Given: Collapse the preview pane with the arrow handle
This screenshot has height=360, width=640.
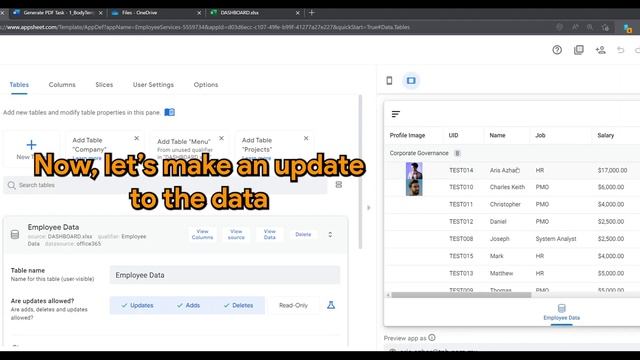Looking at the screenshot, I should (x=369, y=208).
